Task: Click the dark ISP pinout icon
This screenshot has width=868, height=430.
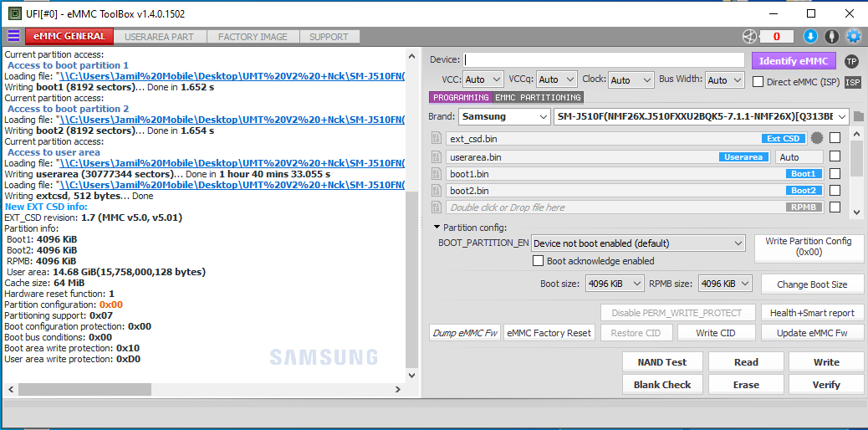Action: [853, 82]
